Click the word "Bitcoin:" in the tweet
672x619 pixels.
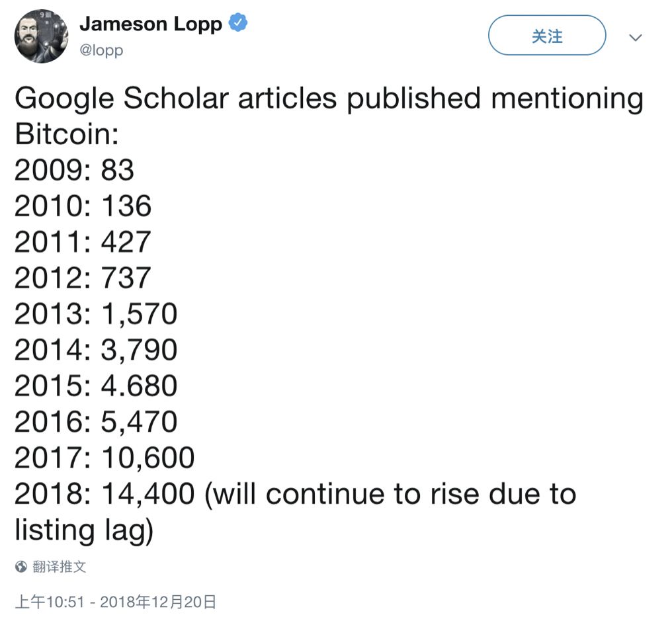click(x=66, y=135)
